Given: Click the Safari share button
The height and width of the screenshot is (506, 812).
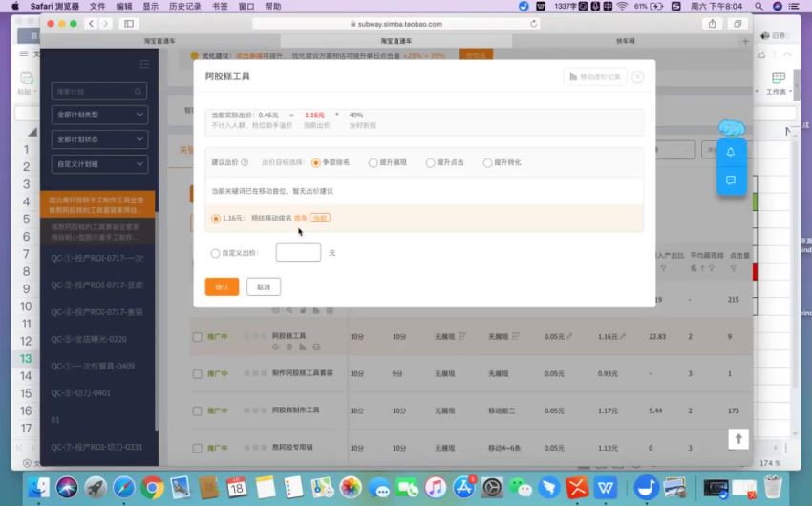Looking at the screenshot, I should (713, 24).
